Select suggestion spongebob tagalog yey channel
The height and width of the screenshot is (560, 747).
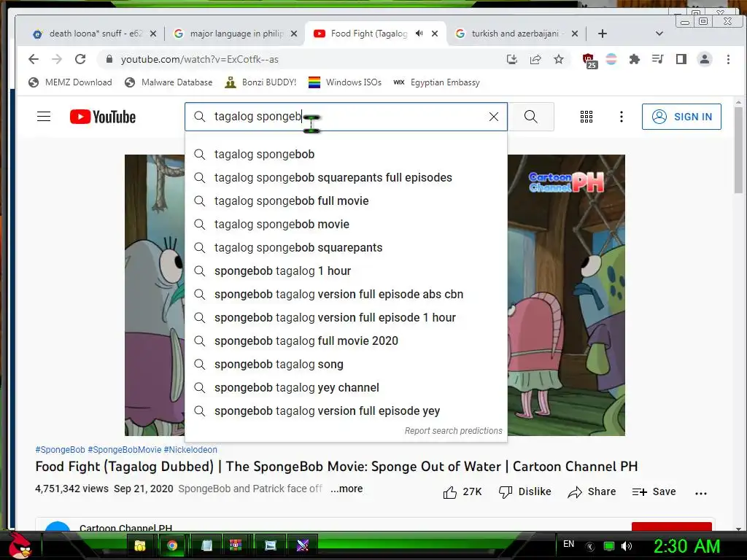tap(346, 388)
